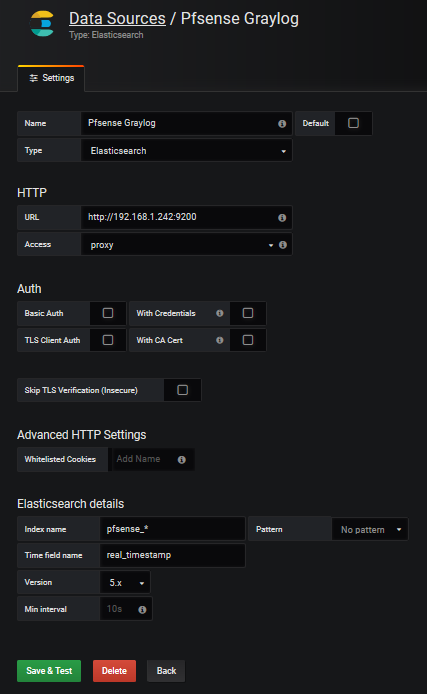Click the Save & Test button
Viewport: 427px width, 694px height.
49,671
